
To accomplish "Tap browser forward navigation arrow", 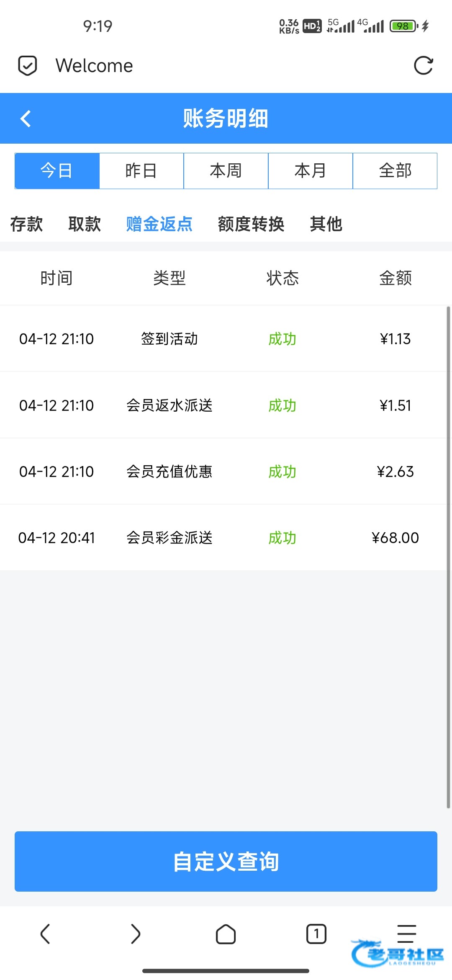I will click(136, 934).
